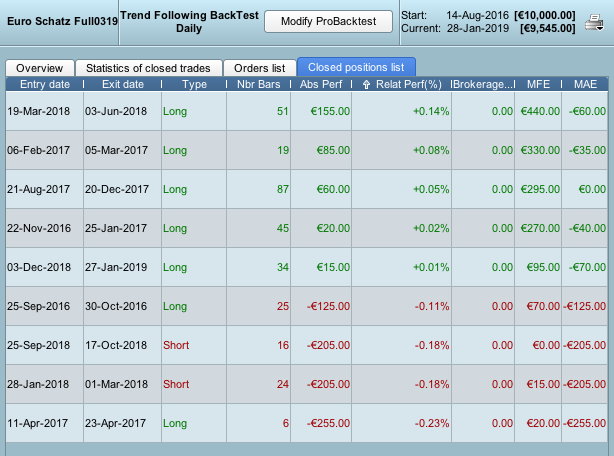Viewport: 614px width, 456px height.
Task: Click the -€125.00 Abs Perf value
Action: point(328,306)
